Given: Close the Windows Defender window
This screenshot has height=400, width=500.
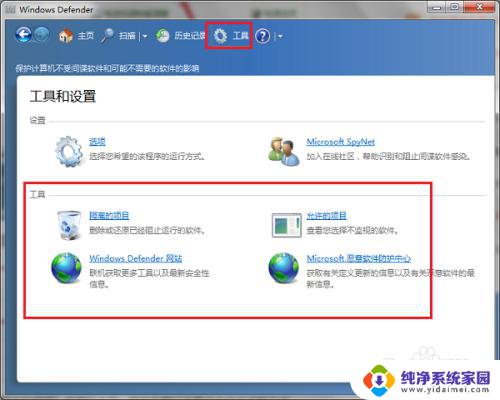Looking at the screenshot, I should 479,7.
